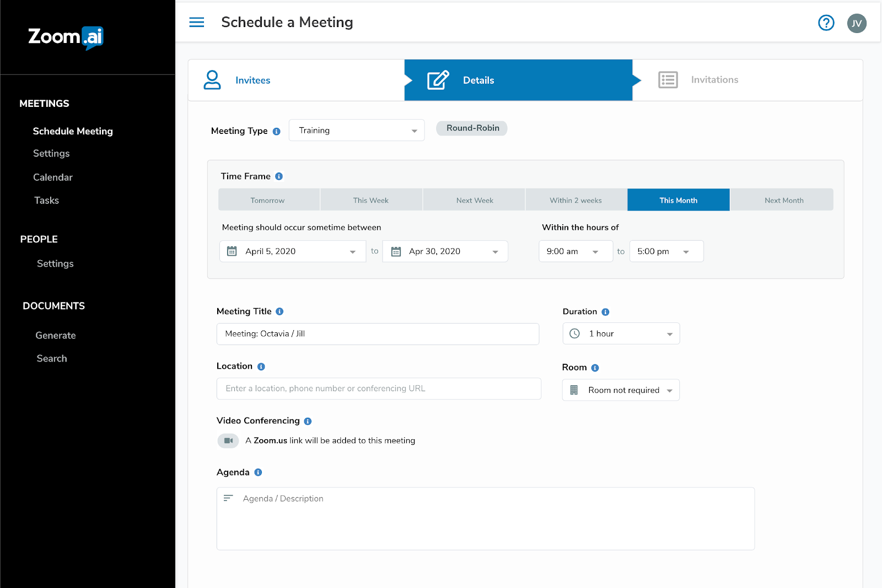Open the April 5, 2020 start date picker
882x588 pixels.
(293, 251)
